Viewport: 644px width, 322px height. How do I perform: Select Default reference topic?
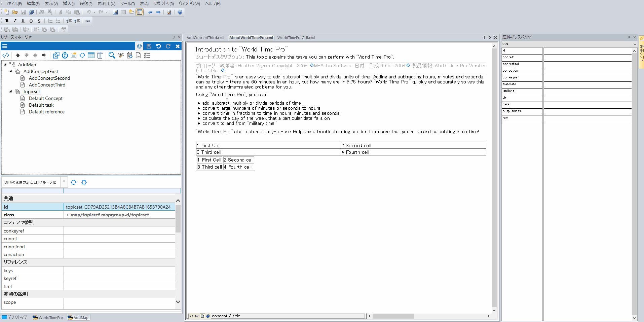click(47, 112)
